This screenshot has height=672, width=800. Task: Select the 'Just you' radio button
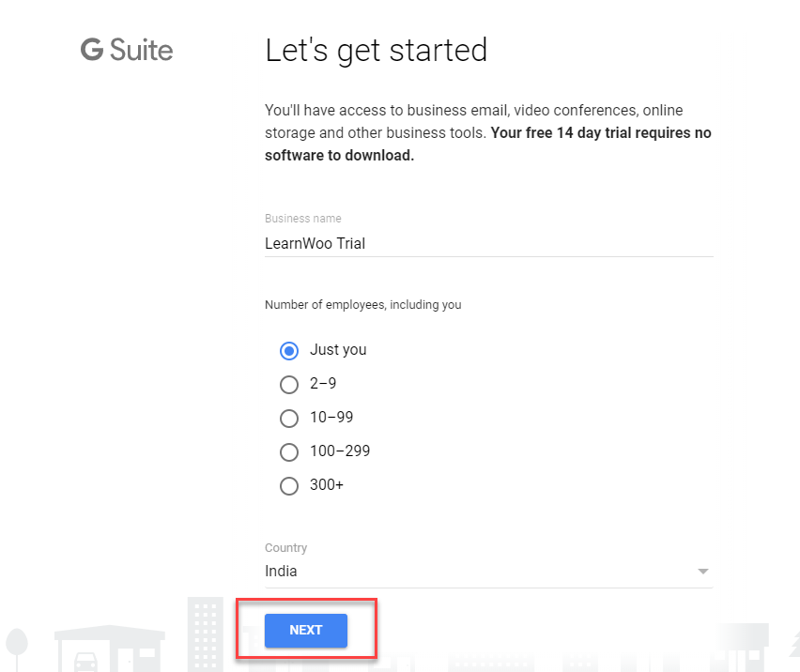pos(289,351)
